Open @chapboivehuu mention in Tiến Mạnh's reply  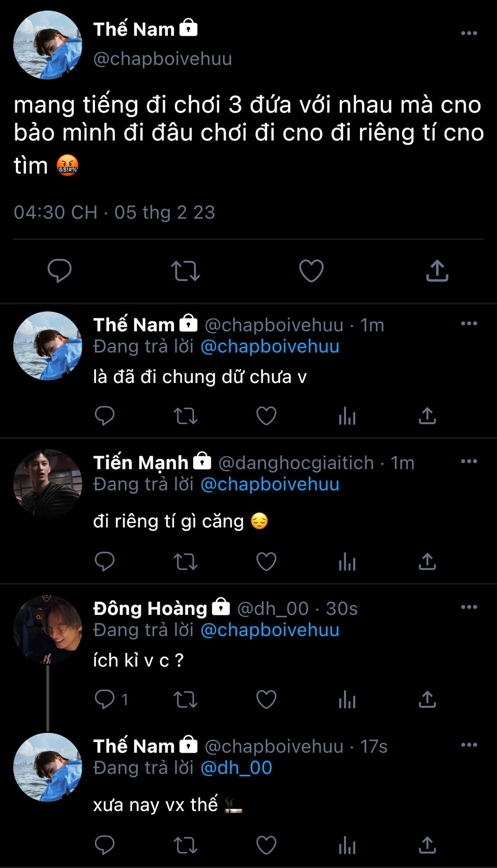click(x=270, y=484)
